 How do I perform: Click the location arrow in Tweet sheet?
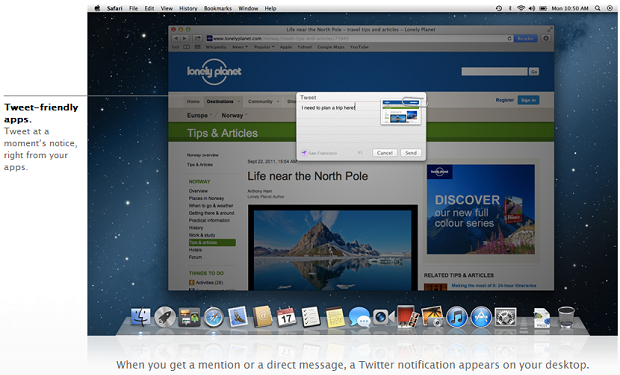[304, 153]
